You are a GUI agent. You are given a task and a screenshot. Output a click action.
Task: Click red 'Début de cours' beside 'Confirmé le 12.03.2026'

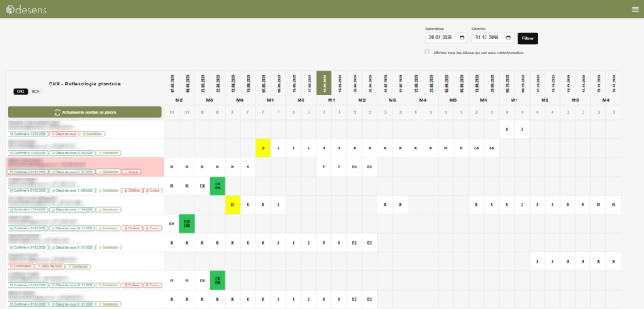[x=64, y=134]
